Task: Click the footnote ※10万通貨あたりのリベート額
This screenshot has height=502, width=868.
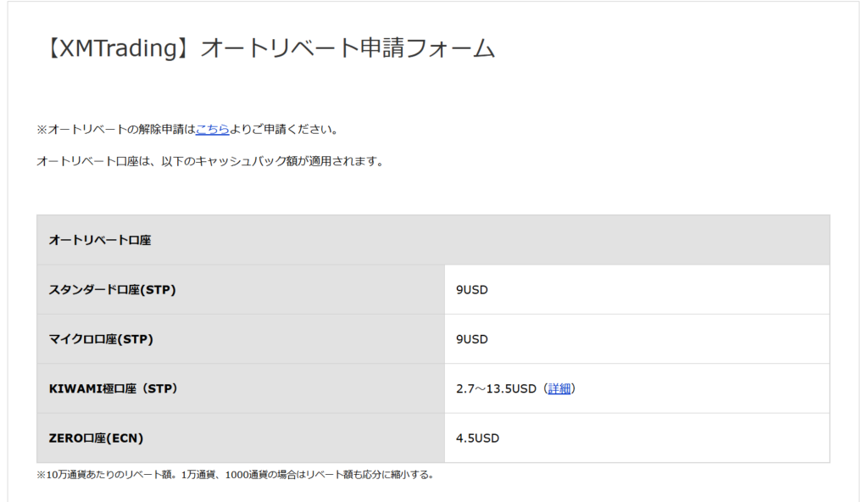Action: click(236, 475)
